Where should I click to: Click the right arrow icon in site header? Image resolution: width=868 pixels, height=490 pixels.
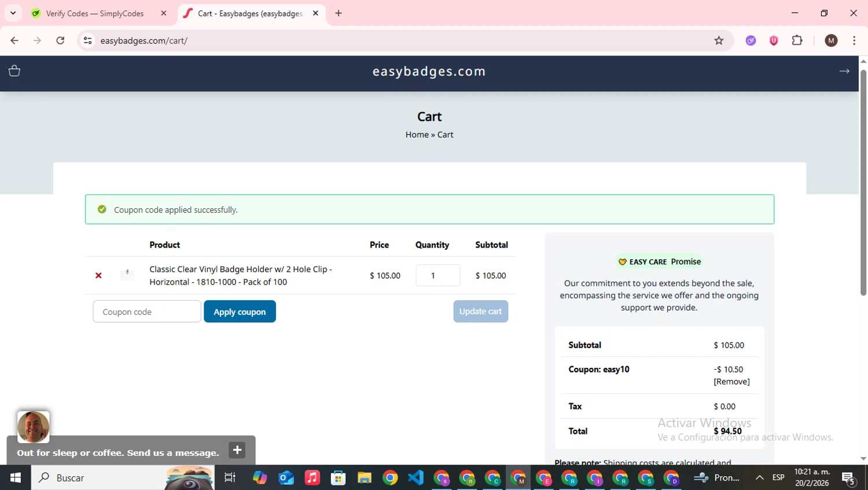pyautogui.click(x=844, y=71)
